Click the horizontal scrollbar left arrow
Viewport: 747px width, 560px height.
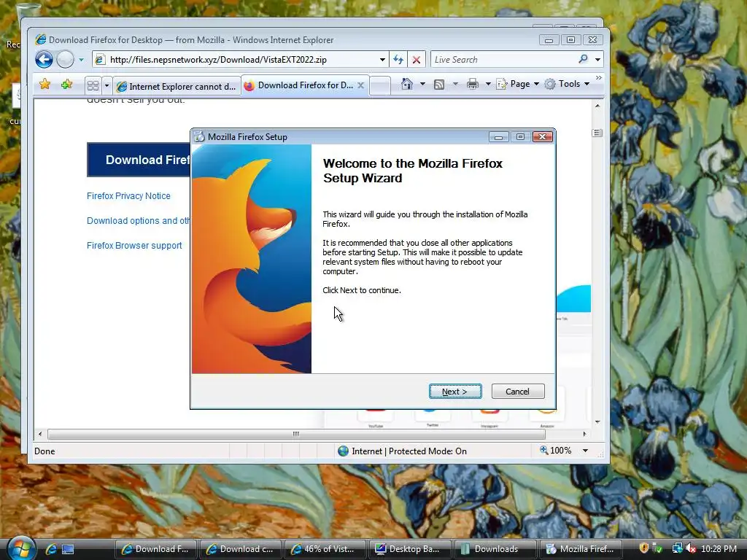pyautogui.click(x=40, y=434)
